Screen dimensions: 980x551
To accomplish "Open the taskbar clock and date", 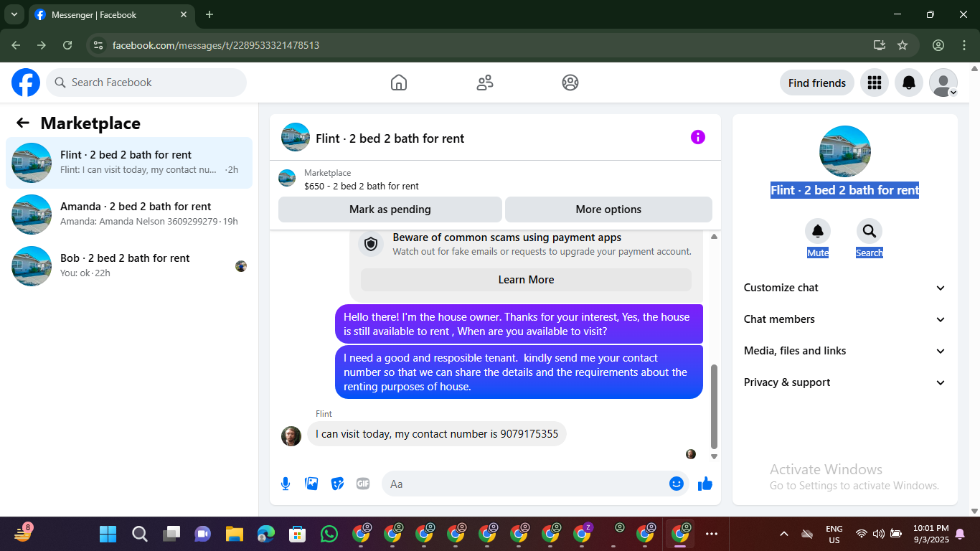I will point(931,534).
